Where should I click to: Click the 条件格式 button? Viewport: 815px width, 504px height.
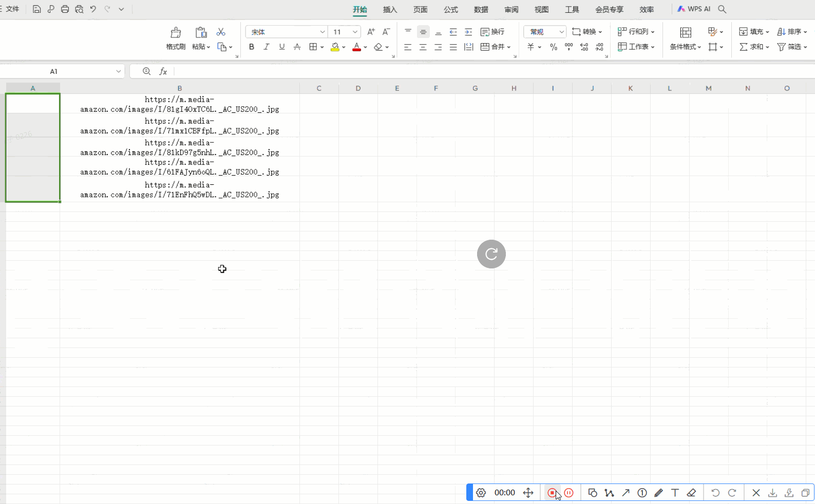[685, 38]
